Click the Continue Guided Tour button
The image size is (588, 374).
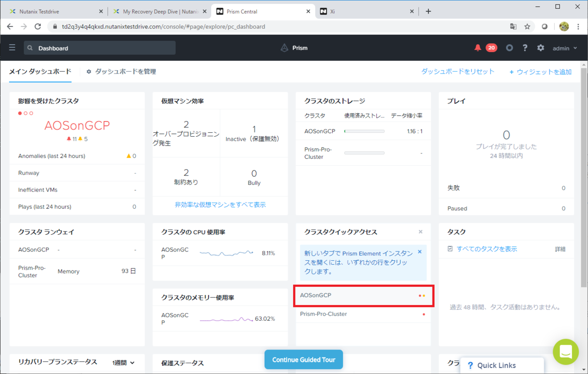click(304, 359)
